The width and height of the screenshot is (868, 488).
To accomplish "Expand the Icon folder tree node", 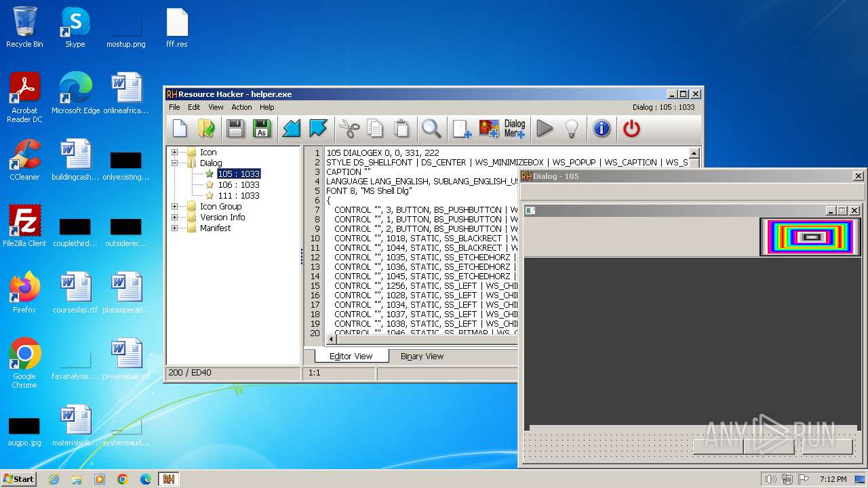I will (x=174, y=152).
